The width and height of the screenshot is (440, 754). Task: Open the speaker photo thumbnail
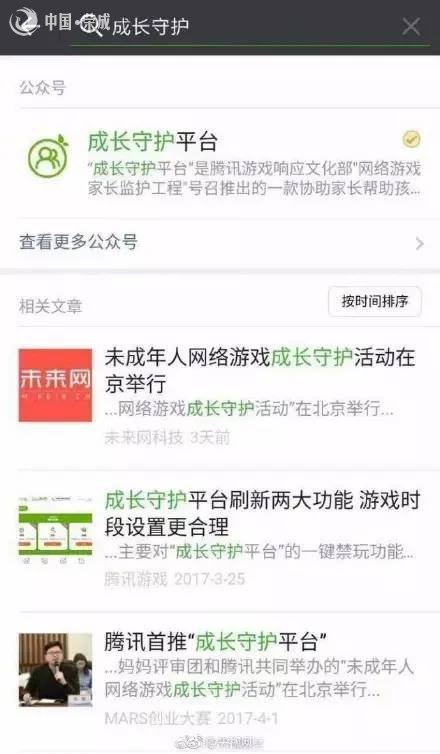[55, 669]
